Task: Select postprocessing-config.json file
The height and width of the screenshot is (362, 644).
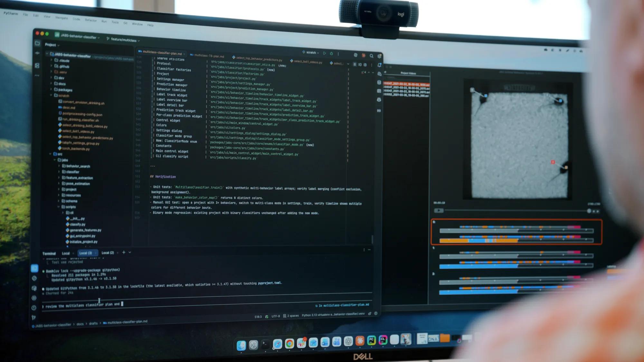Action: pos(80,114)
